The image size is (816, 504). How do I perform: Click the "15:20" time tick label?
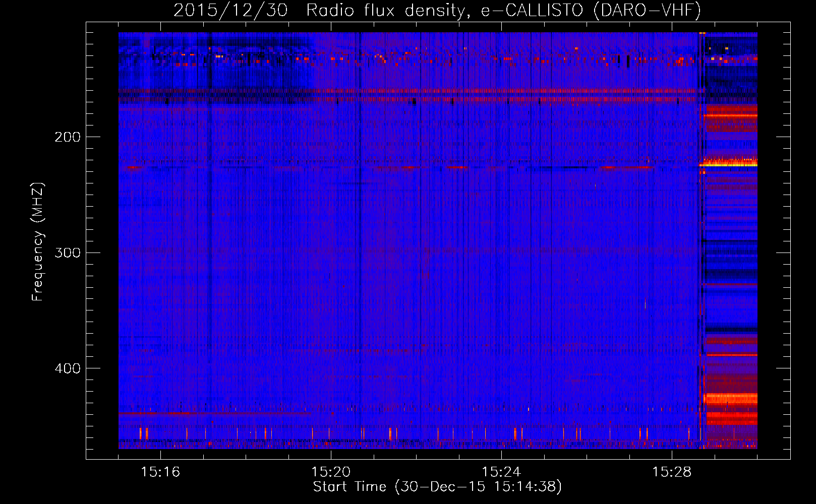(x=331, y=472)
